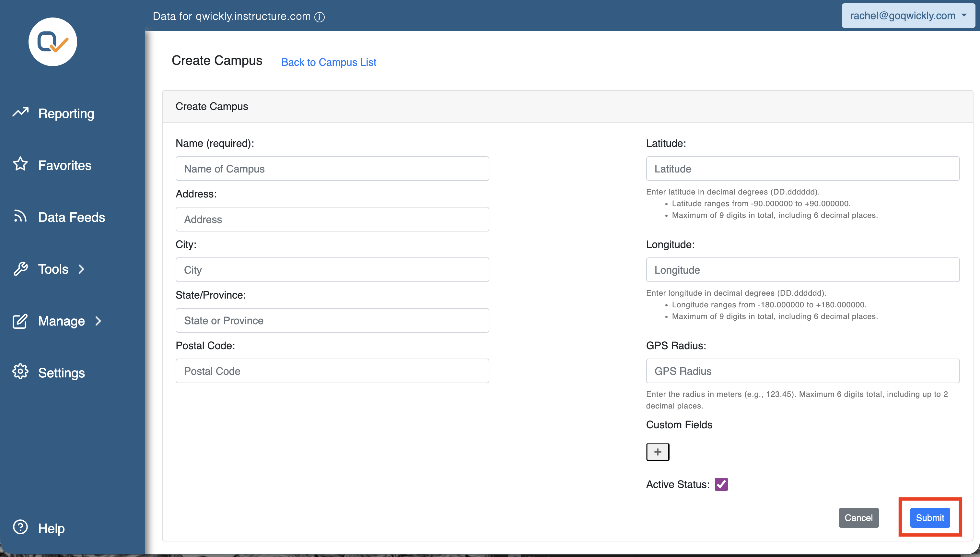Click the Data Feeds RSS icon
980x557 pixels.
(20, 216)
